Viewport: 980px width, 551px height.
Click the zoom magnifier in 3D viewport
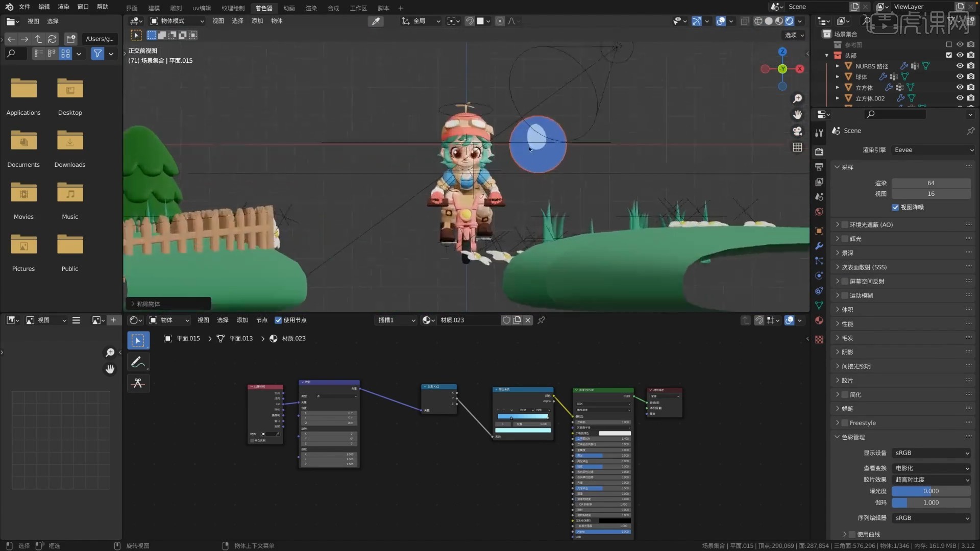pyautogui.click(x=797, y=98)
